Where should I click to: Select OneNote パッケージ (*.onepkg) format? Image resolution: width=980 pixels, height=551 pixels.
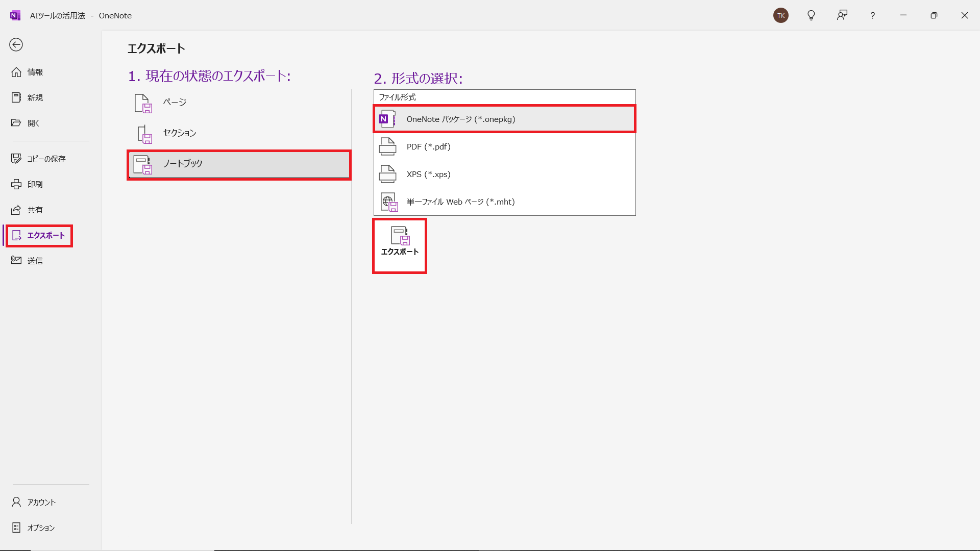(x=504, y=119)
